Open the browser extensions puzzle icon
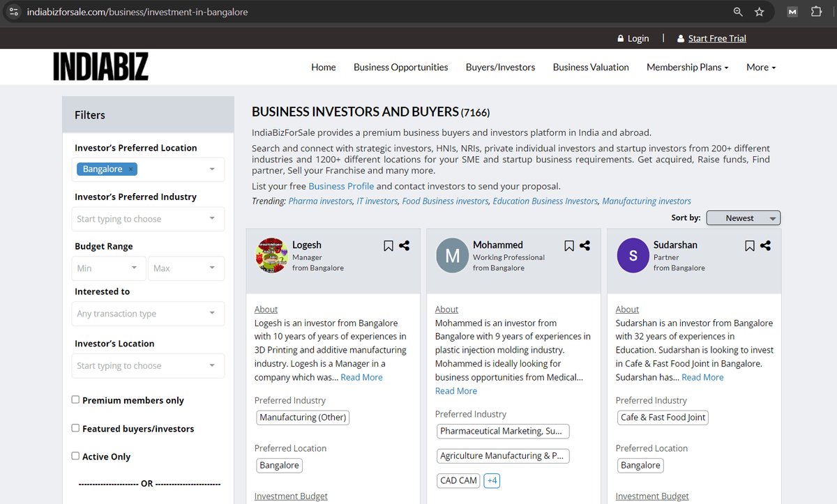 (816, 12)
